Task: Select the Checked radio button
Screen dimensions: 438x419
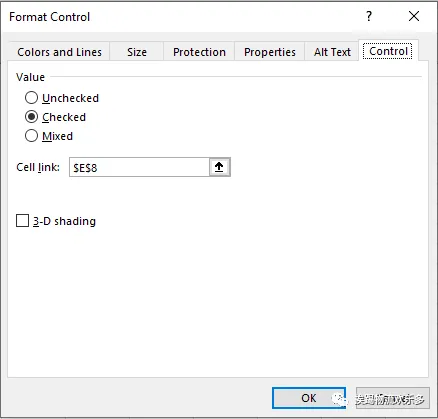Action: pos(31,117)
